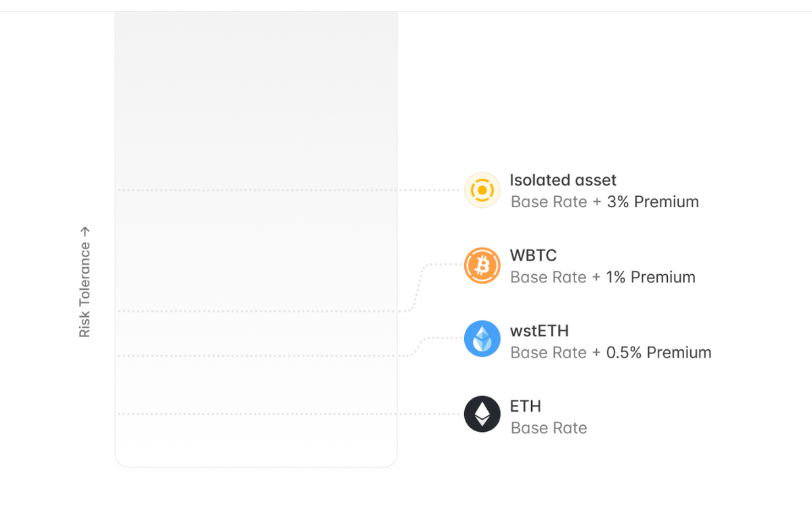This screenshot has width=812, height=505.
Task: Select the ETH label text
Action: [525, 406]
